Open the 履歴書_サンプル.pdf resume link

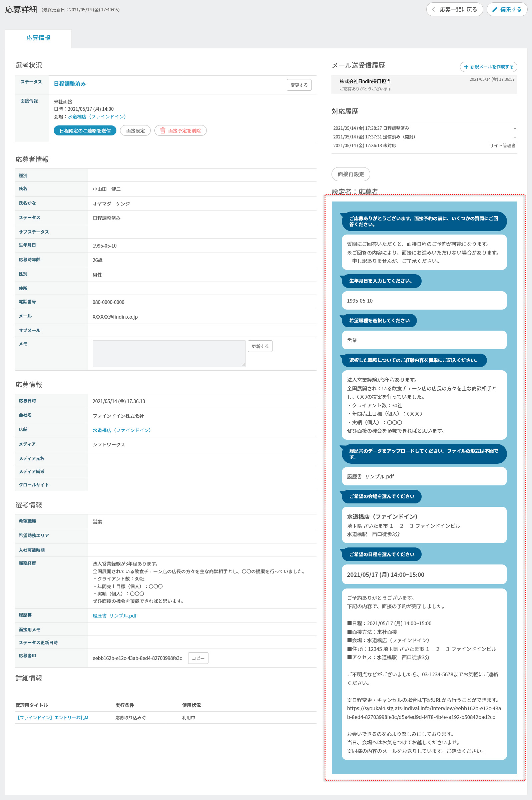(x=114, y=616)
